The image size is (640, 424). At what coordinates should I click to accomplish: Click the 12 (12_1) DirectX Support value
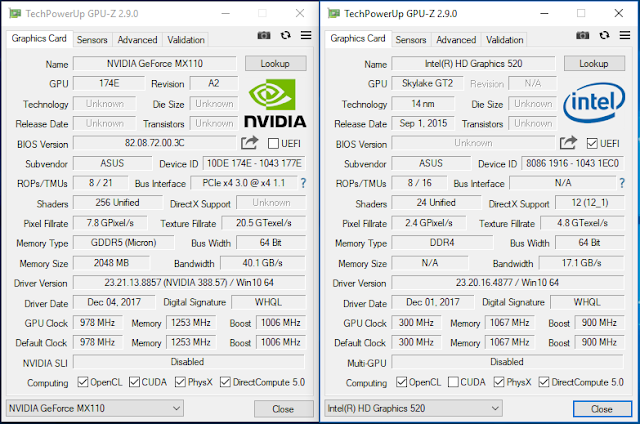point(590,203)
